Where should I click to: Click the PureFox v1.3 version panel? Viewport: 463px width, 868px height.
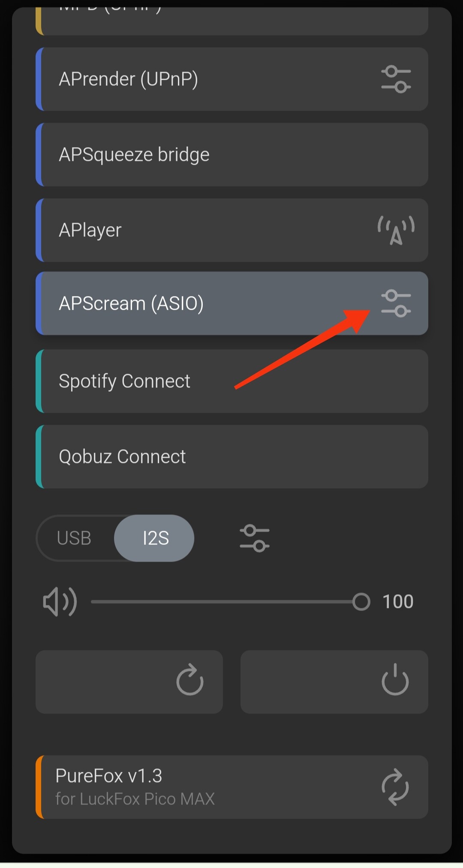(x=232, y=787)
